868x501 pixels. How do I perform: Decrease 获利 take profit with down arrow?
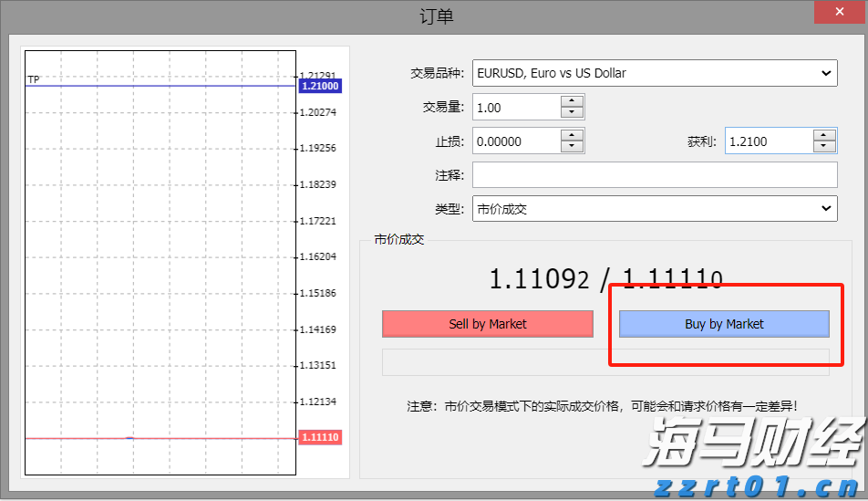[824, 147]
